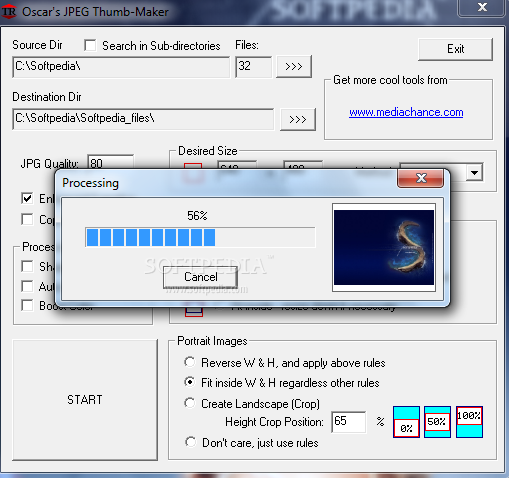Viewport: 509px width, 478px height.
Task: Enable Search in Sub-directories checkbox
Action: 90,46
